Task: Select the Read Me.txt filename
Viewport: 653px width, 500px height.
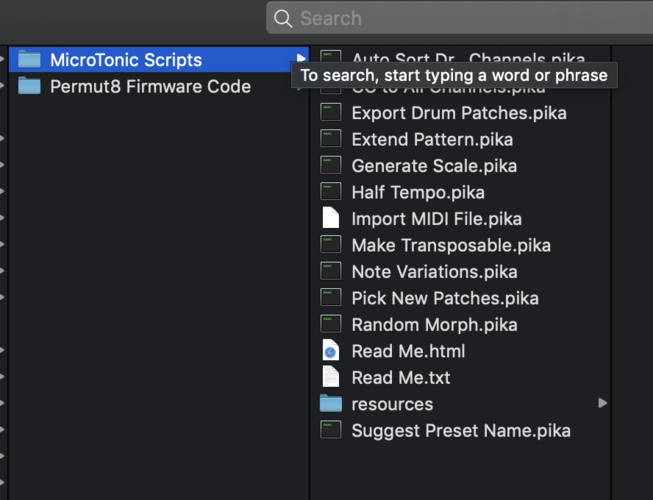Action: (401, 378)
